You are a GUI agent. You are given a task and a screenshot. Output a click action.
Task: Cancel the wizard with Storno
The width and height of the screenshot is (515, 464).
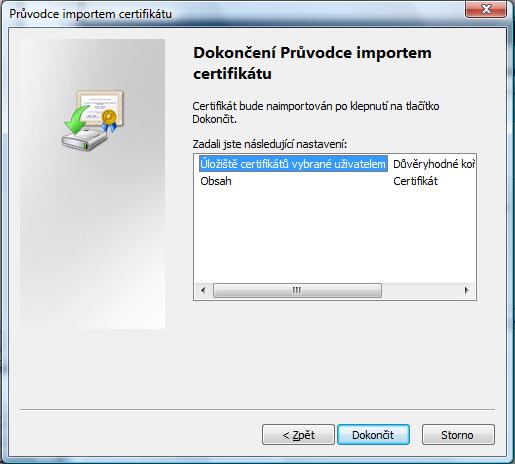point(458,435)
